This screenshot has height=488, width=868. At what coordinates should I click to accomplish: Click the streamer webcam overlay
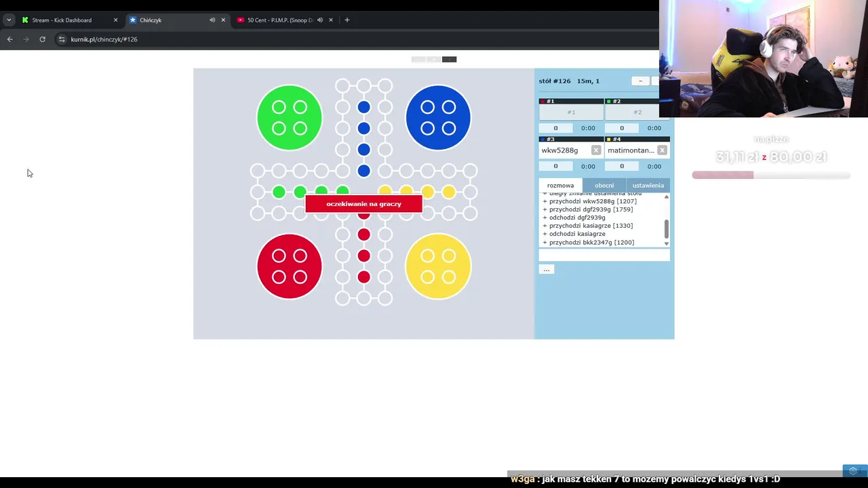(764, 59)
